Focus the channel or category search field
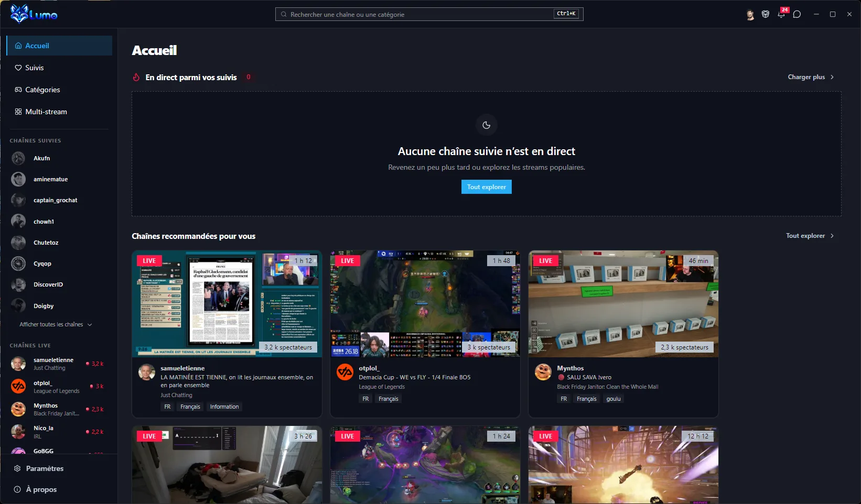 pyautogui.click(x=429, y=14)
